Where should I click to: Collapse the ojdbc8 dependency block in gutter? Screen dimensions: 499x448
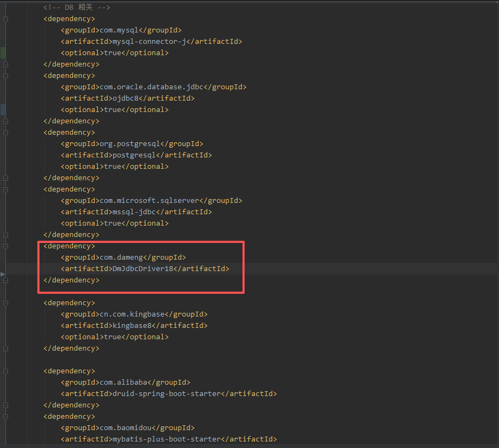[x=5, y=76]
